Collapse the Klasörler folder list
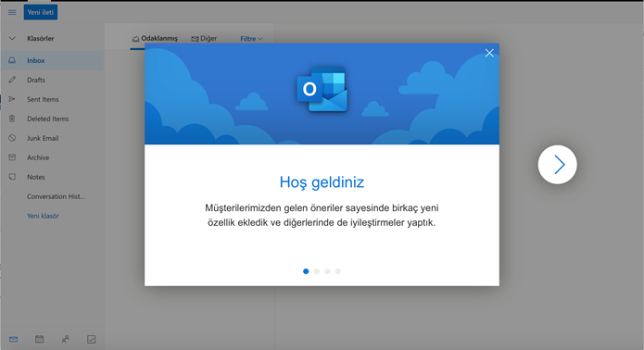Viewport: 644px width, 350px height. [12, 38]
